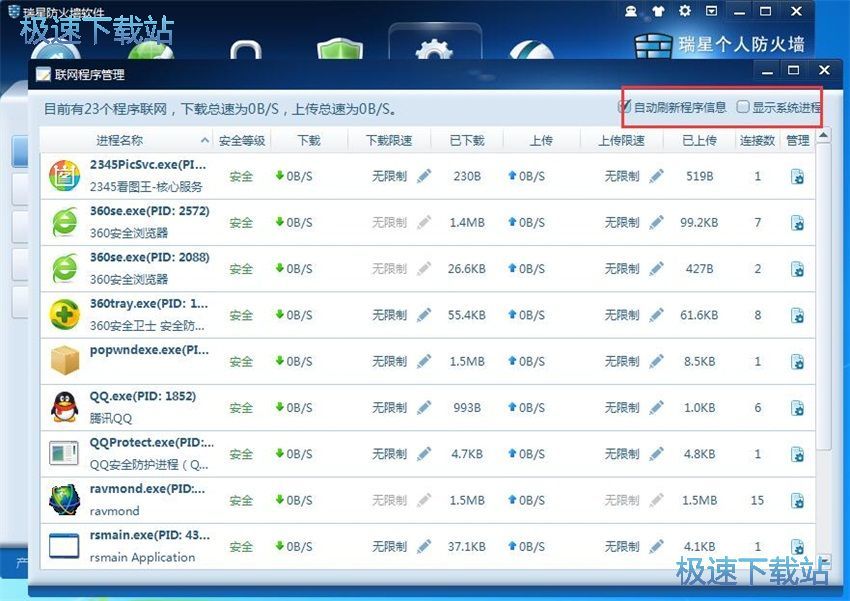Edit download limit for rsmain.exe
850x601 pixels.
coord(424,546)
